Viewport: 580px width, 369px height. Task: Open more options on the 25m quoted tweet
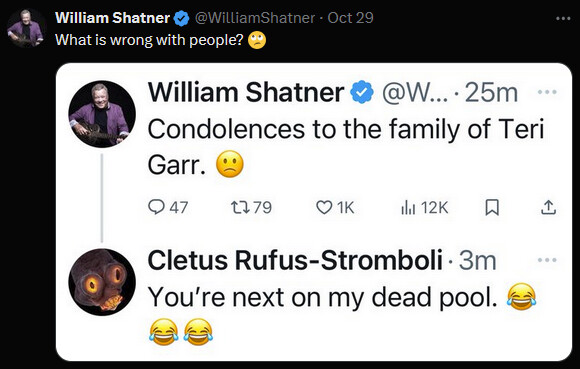tap(547, 92)
